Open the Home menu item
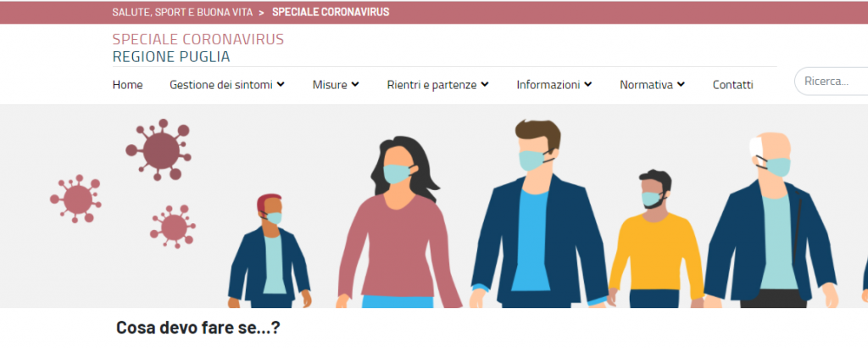 pyautogui.click(x=127, y=85)
